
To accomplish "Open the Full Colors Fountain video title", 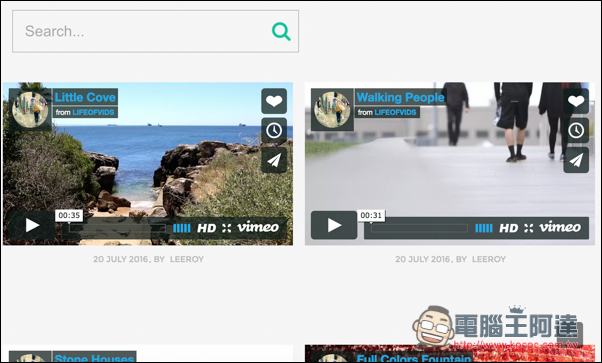I will click(414, 358).
